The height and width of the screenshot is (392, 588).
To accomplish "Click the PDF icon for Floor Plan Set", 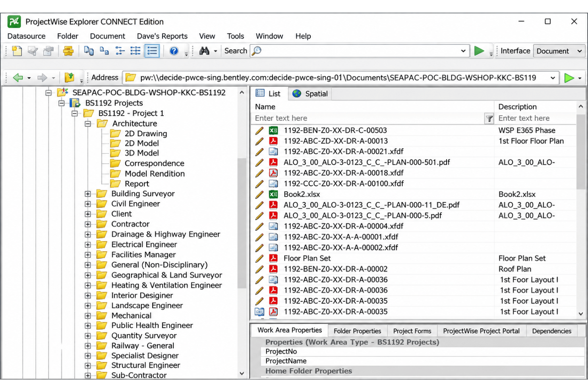I will click(x=273, y=258).
